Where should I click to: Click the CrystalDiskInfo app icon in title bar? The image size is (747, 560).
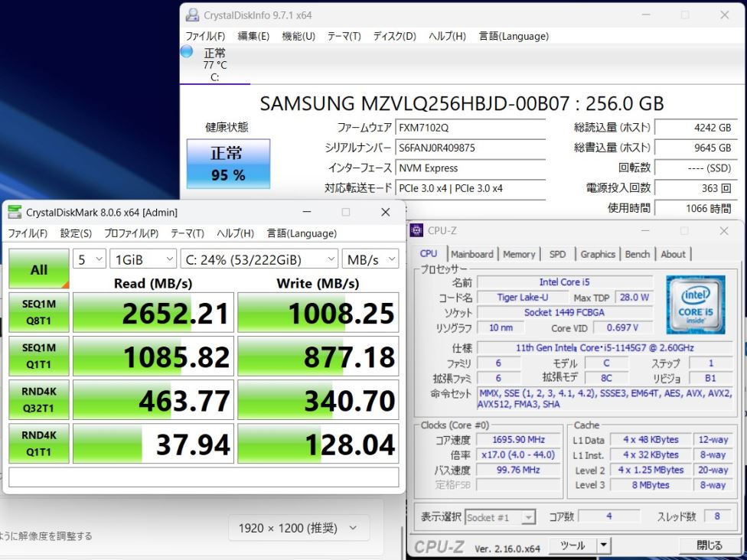(193, 15)
